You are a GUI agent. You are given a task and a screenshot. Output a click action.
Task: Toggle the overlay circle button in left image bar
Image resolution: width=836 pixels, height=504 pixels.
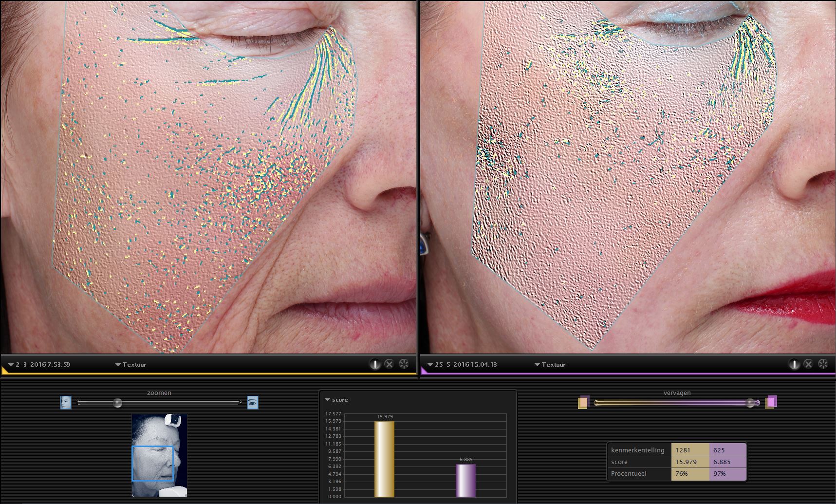pyautogui.click(x=374, y=364)
